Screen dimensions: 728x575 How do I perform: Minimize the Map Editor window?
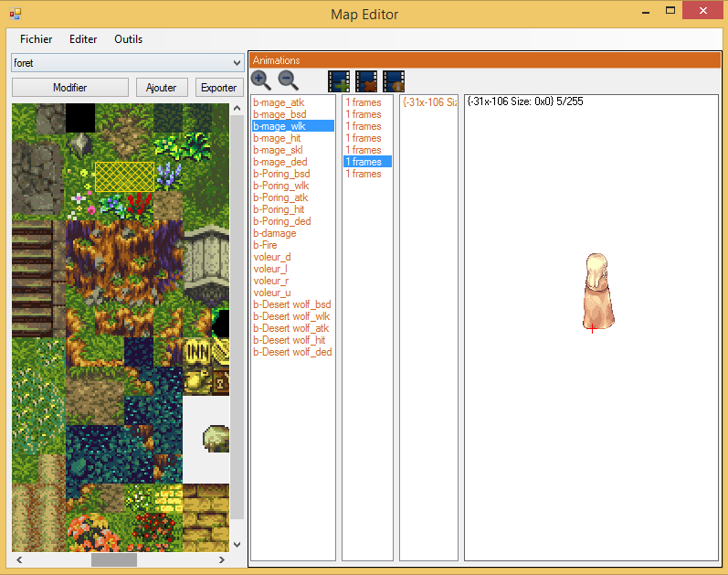coord(646,12)
